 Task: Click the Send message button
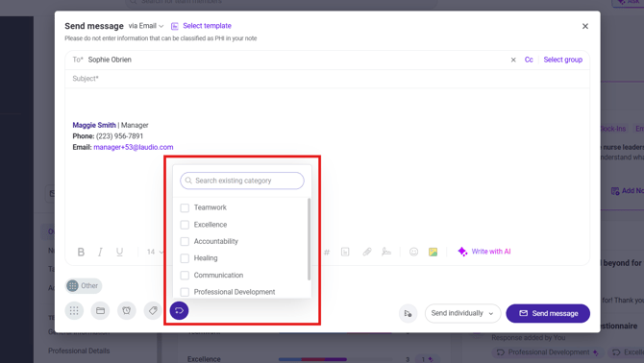[x=548, y=313]
